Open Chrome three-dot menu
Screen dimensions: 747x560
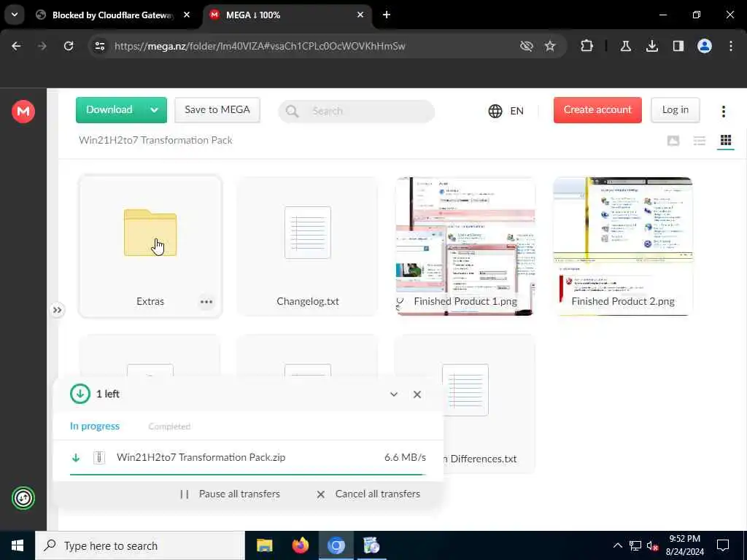point(730,46)
